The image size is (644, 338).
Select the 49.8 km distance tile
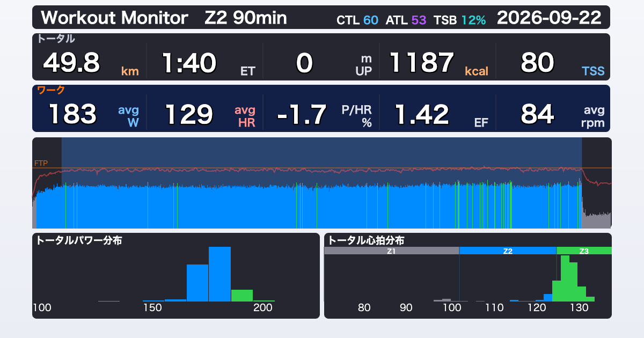click(x=89, y=63)
